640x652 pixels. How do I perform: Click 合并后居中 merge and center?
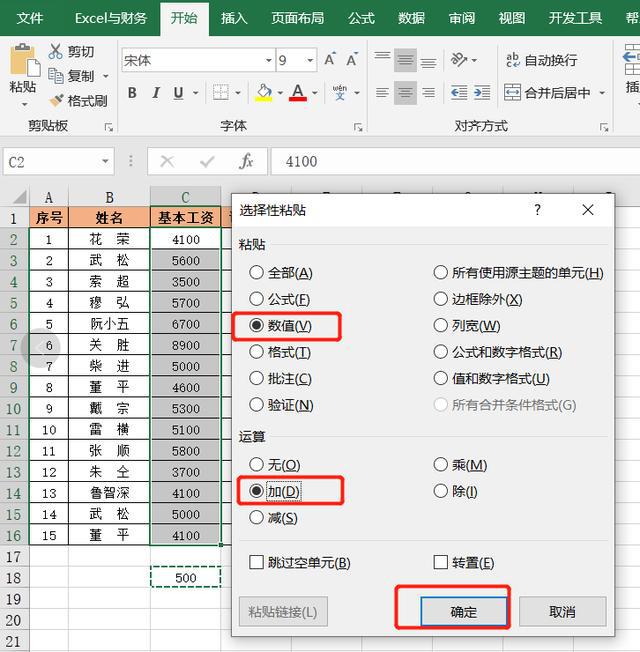[547, 92]
